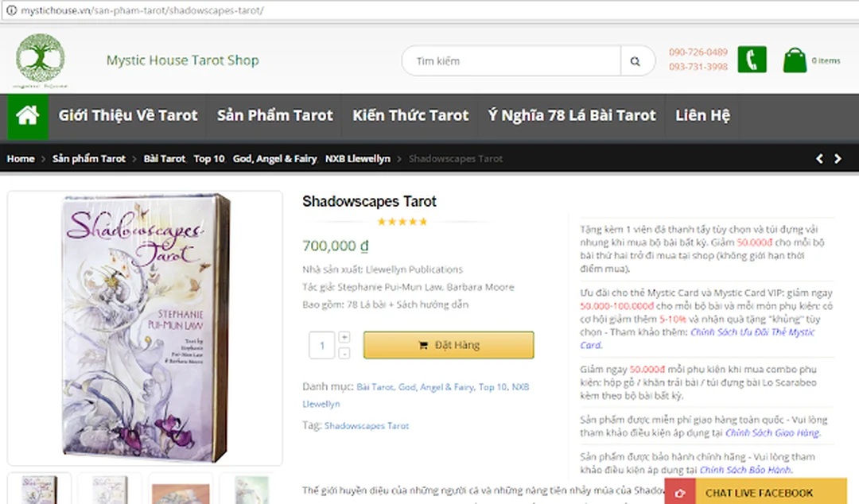Click the green home icon in navigation
The image size is (859, 504).
[x=27, y=115]
